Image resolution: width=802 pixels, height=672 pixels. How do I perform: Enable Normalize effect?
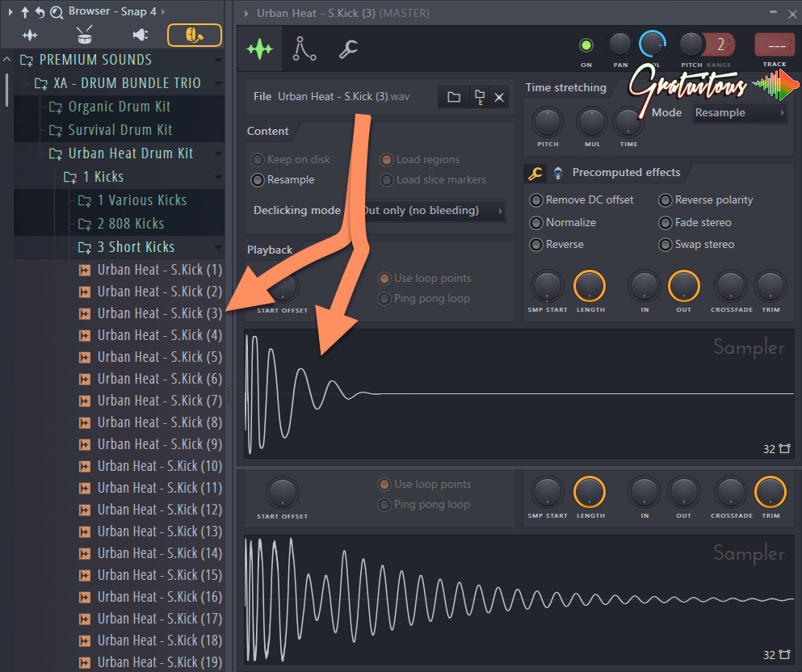click(x=563, y=222)
